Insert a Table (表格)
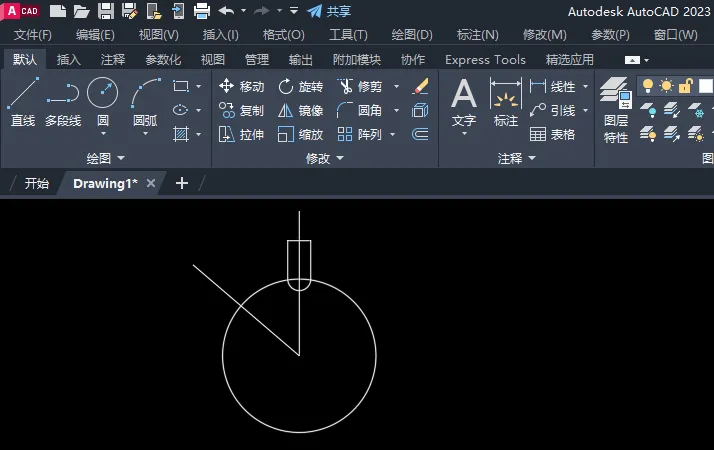 pyautogui.click(x=552, y=134)
